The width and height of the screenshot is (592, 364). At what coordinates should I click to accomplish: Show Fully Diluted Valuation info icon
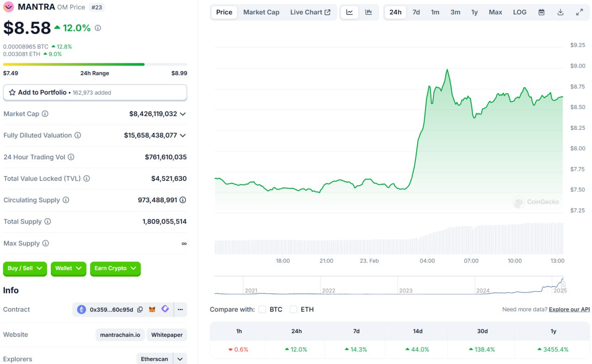click(78, 135)
